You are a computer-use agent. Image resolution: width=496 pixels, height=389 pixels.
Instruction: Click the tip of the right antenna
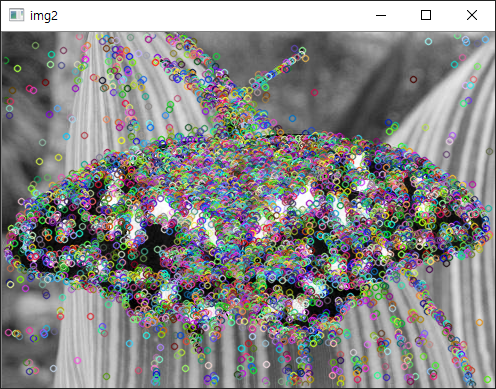click(303, 51)
